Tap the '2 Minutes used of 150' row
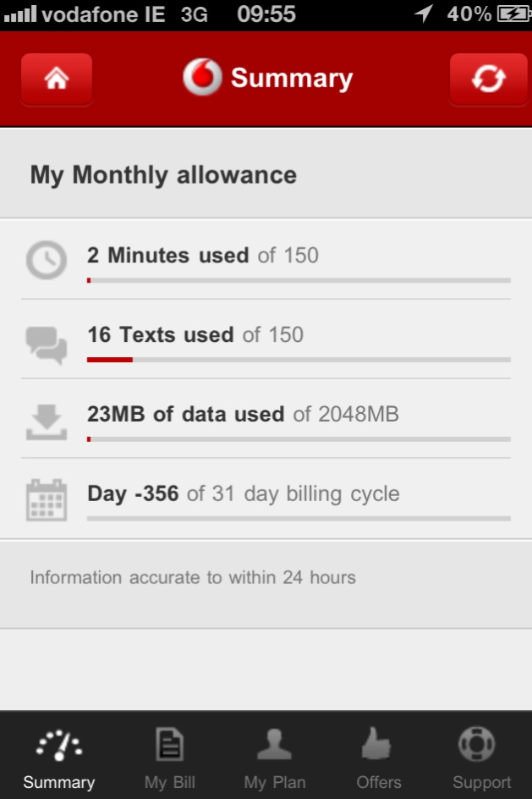This screenshot has height=799, width=532. (x=203, y=256)
